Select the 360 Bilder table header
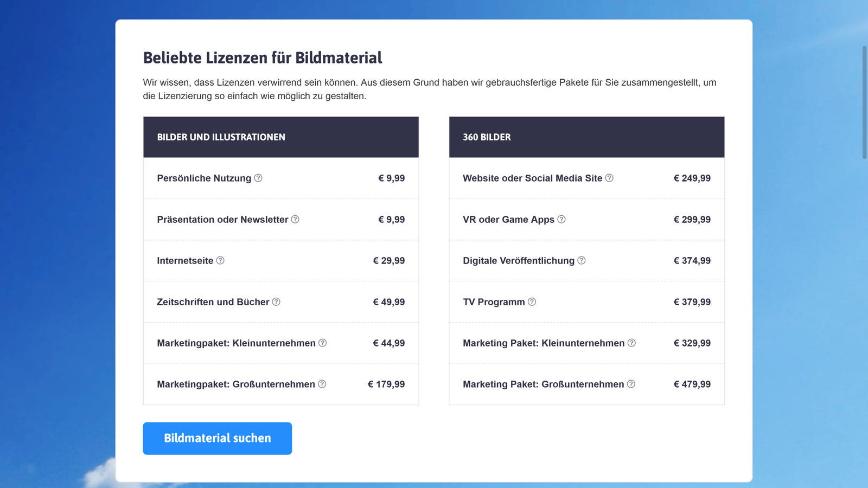This screenshot has height=488, width=868. (587, 137)
